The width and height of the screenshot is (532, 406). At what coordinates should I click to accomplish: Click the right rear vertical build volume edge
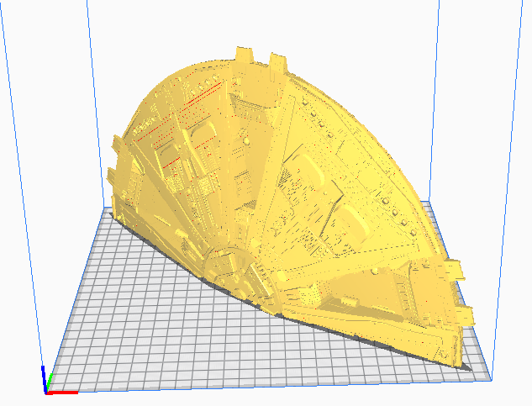pos(437,101)
